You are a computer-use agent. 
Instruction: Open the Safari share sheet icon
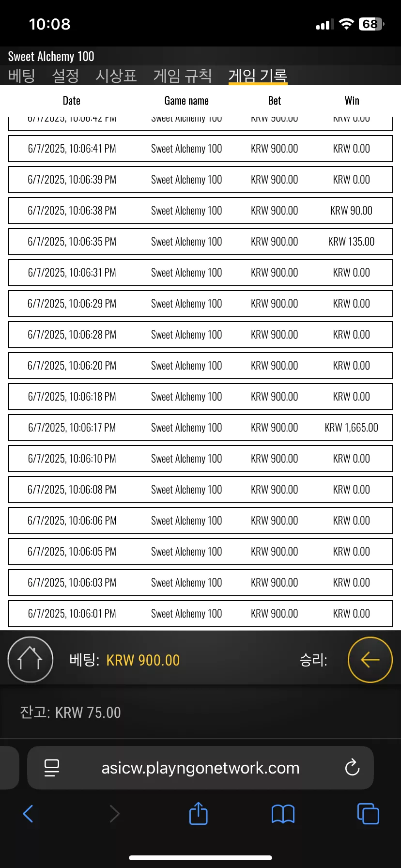(198, 813)
